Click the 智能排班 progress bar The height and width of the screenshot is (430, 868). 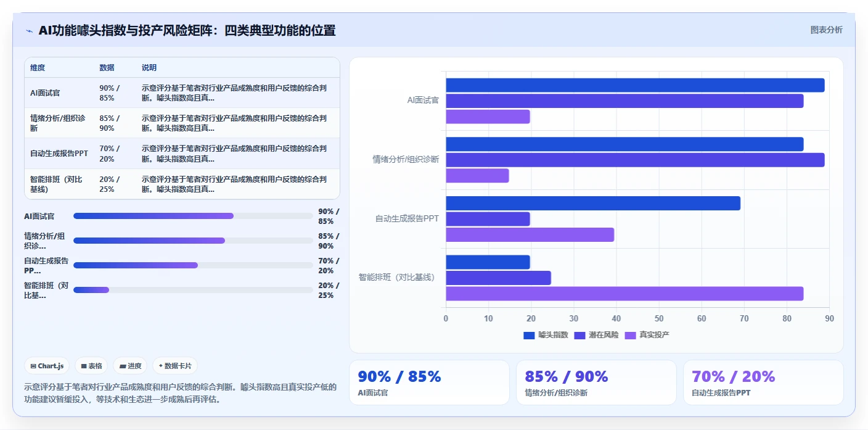point(193,290)
